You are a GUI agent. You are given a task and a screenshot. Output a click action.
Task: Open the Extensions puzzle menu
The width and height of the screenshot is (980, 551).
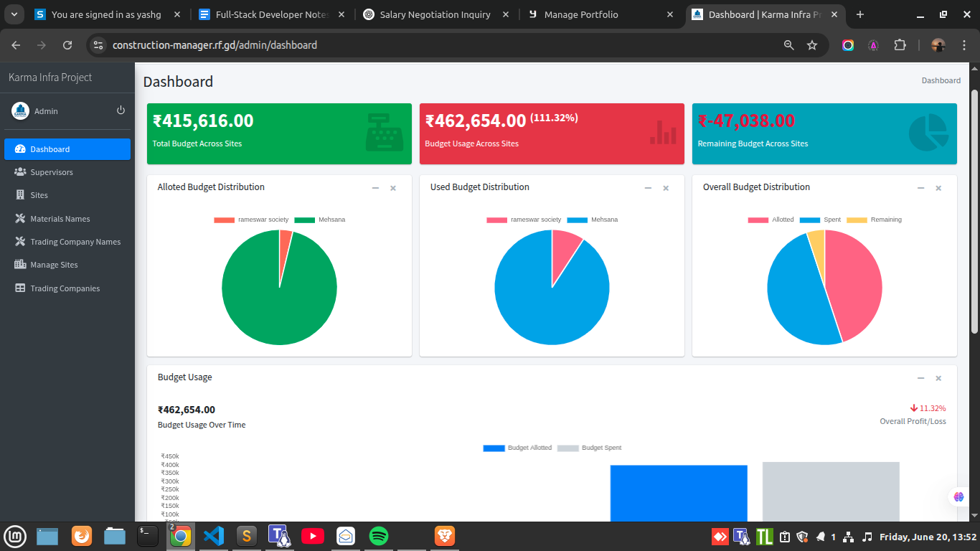[x=900, y=45]
